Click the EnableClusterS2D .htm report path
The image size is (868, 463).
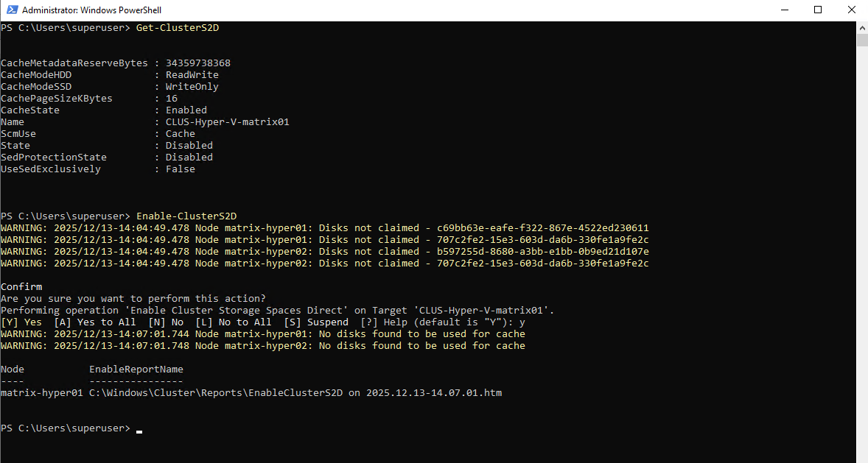pos(295,393)
